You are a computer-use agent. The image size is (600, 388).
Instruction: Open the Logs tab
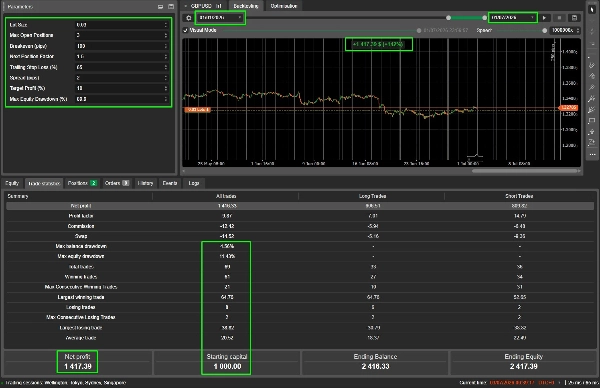coord(194,183)
